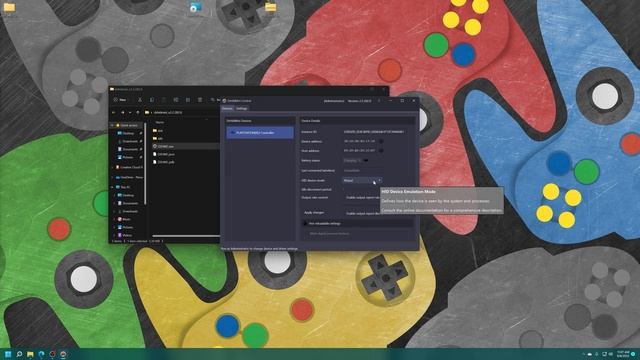Click the New button in File Explorer
This screenshot has width=640, height=360.
click(x=120, y=100)
